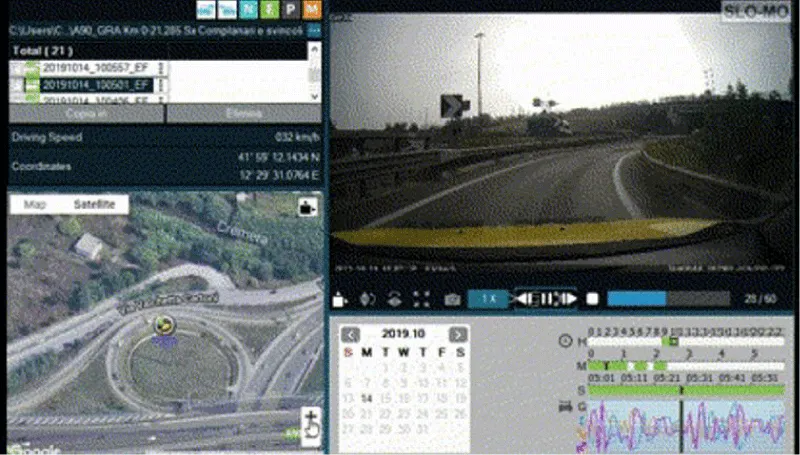
Task: Mute the video audio speaker icon
Action: coord(367,299)
